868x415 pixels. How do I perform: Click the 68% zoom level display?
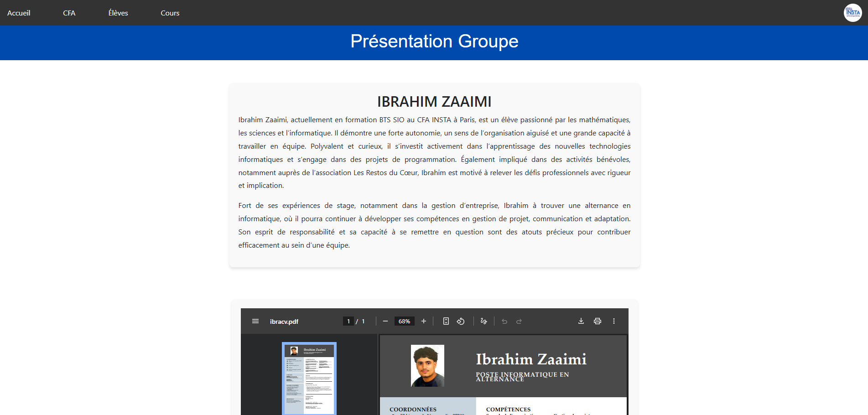click(404, 321)
